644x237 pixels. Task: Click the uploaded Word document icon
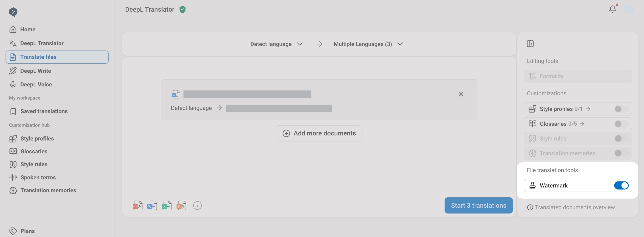pos(176,94)
